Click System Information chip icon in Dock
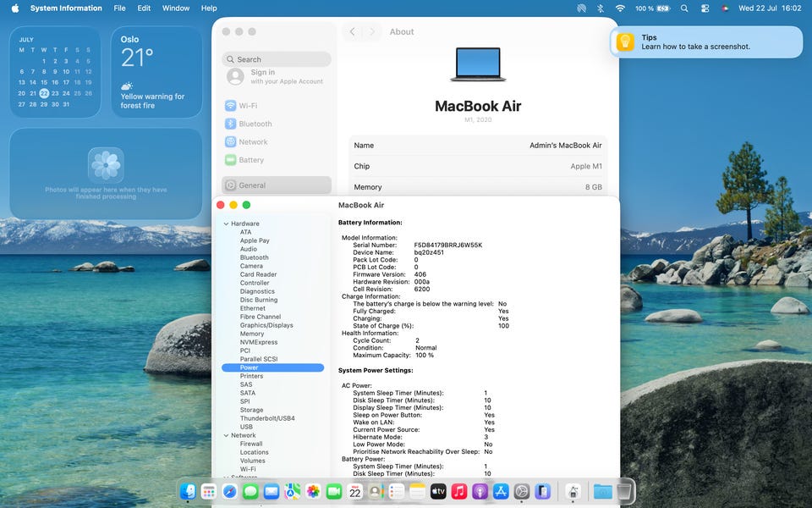The width and height of the screenshot is (812, 508). pos(573,491)
